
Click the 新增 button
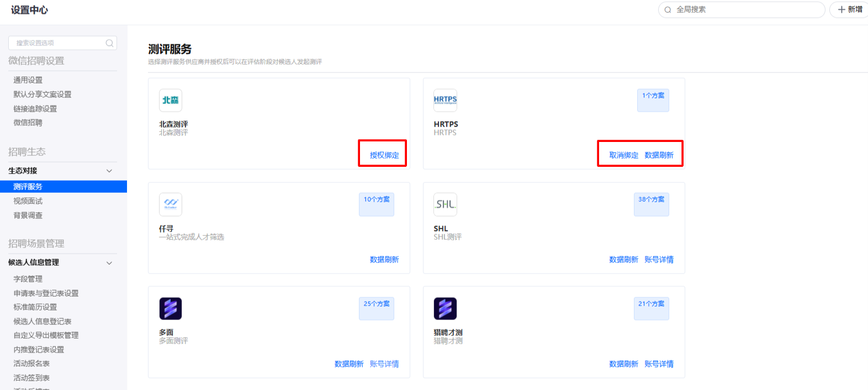(x=849, y=9)
